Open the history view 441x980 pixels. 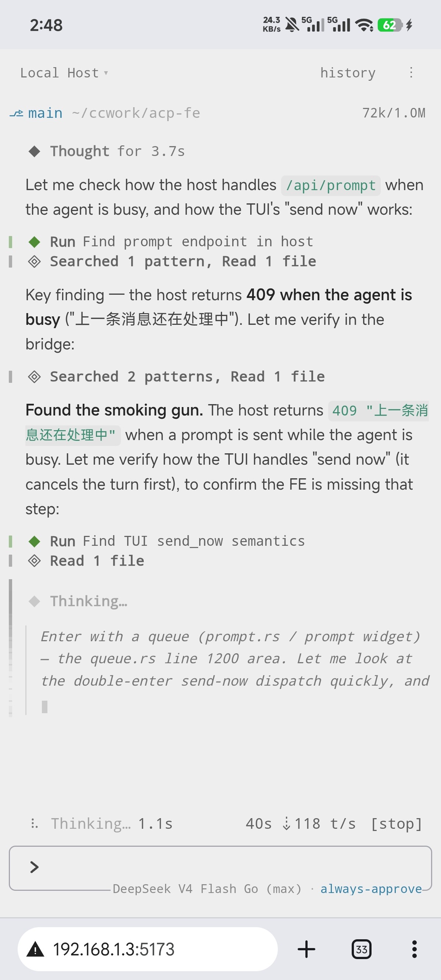(x=348, y=73)
